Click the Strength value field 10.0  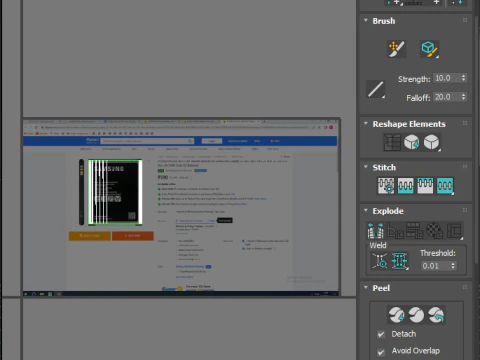tap(446, 78)
